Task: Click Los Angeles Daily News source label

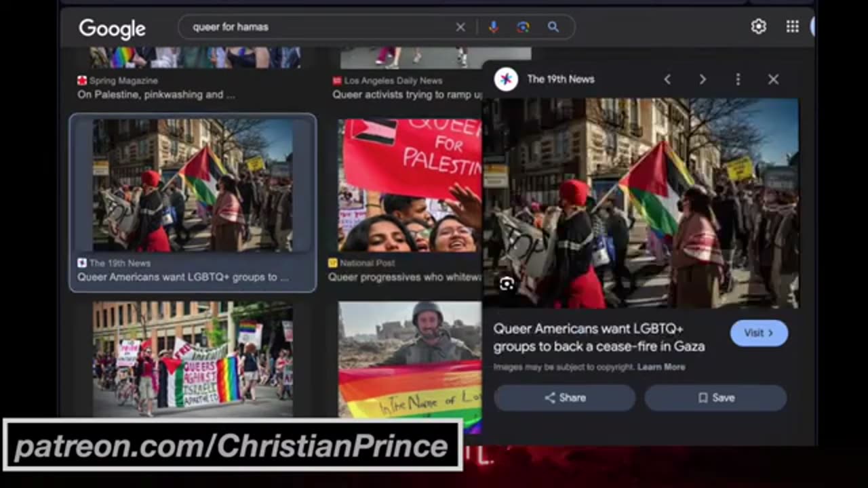Action: click(x=393, y=81)
